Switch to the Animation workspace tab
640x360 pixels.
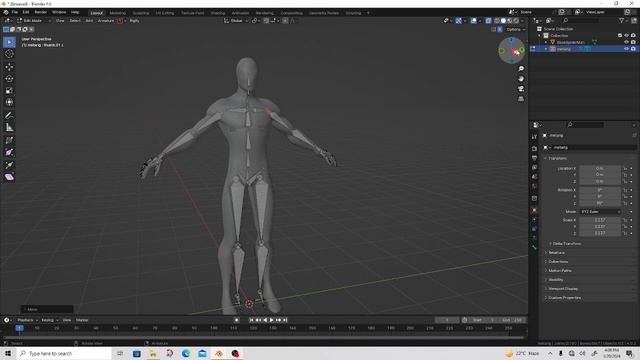[x=240, y=13]
